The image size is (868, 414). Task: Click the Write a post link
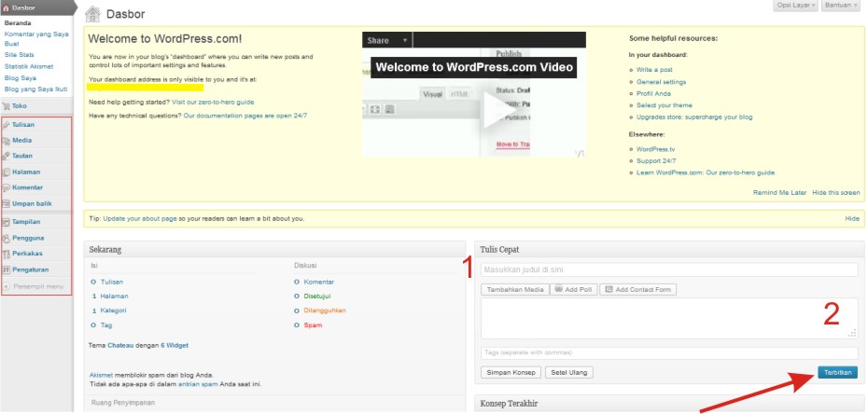[654, 70]
